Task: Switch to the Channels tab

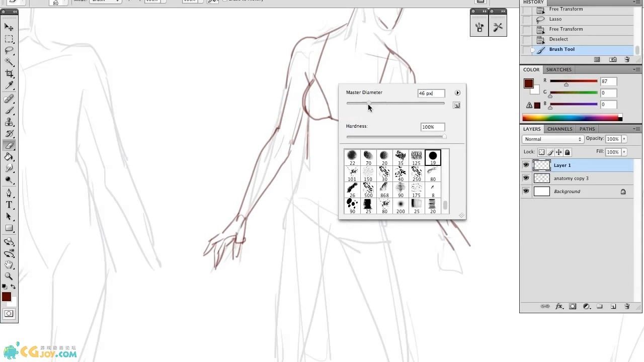Action: pyautogui.click(x=559, y=129)
